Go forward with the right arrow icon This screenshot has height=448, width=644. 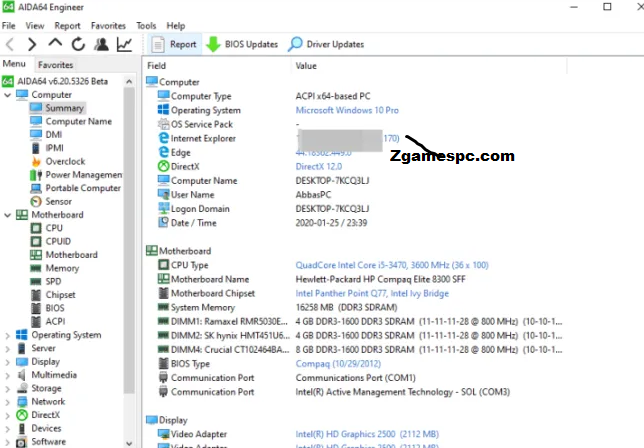32,44
